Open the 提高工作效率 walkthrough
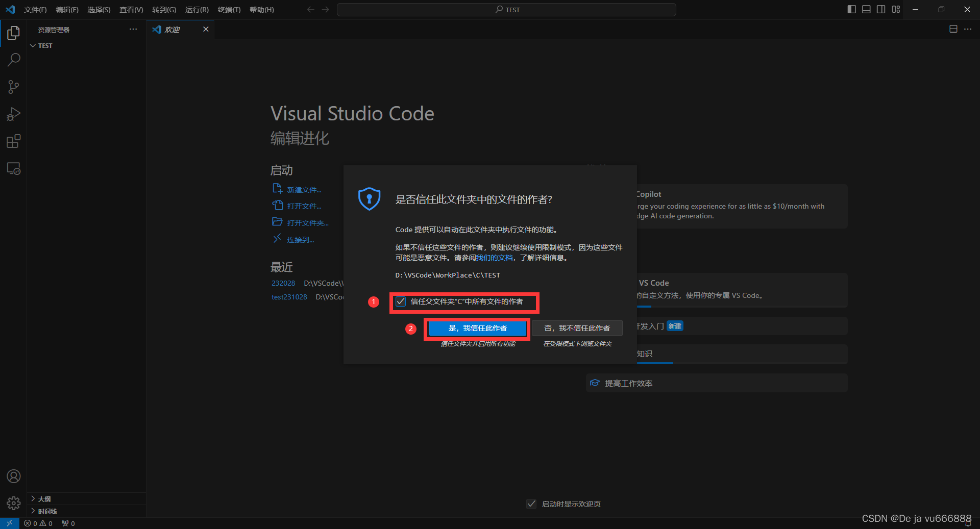Viewport: 980px width, 529px height. pyautogui.click(x=717, y=383)
